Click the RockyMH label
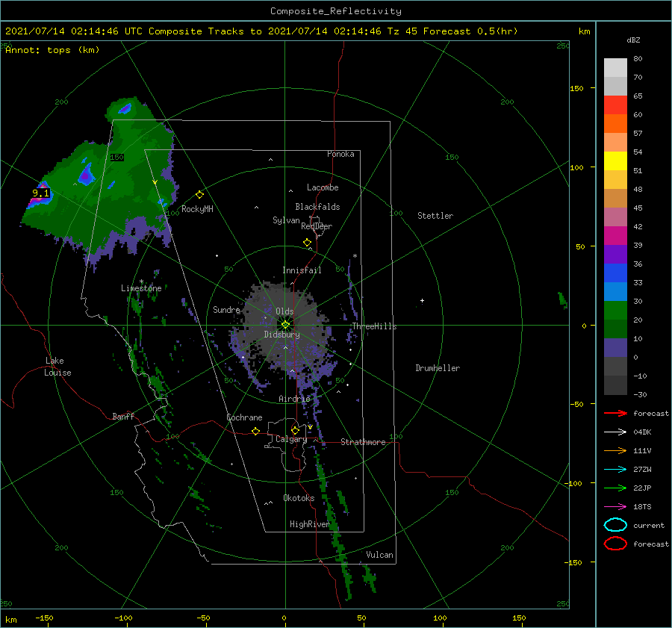Screen dimensions: 672x628 pos(197,209)
